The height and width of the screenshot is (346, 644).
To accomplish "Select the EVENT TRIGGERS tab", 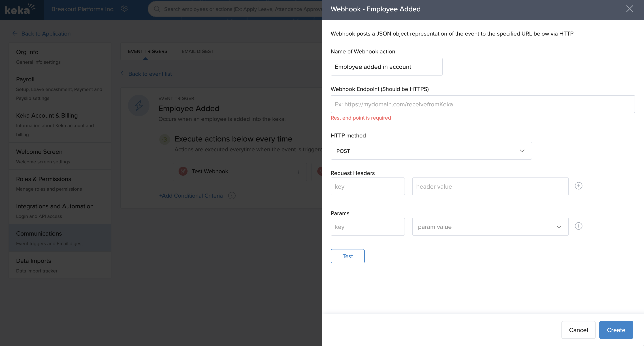I will (x=147, y=51).
